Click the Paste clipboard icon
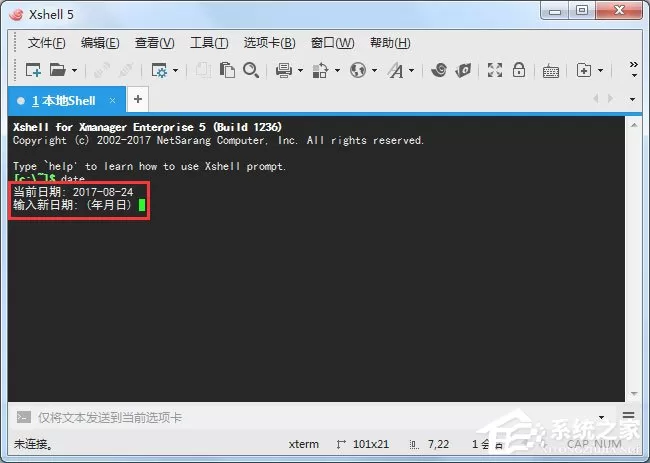 (227, 70)
